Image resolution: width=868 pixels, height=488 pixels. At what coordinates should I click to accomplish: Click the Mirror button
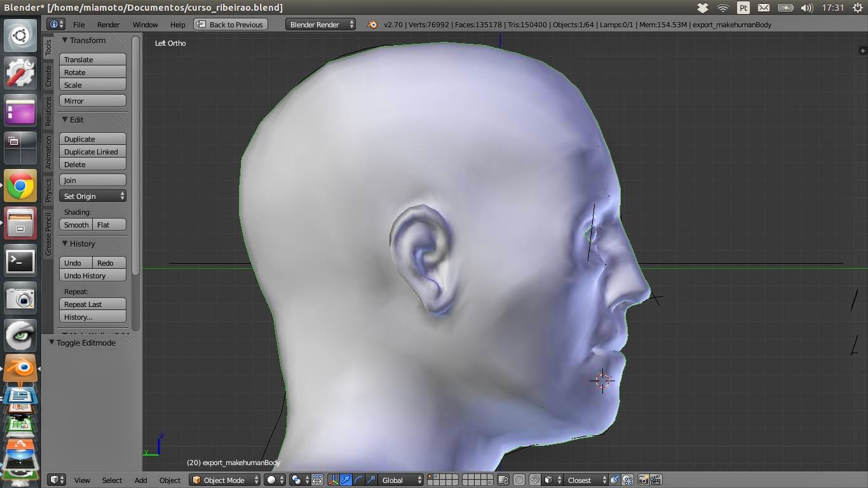pyautogui.click(x=93, y=100)
